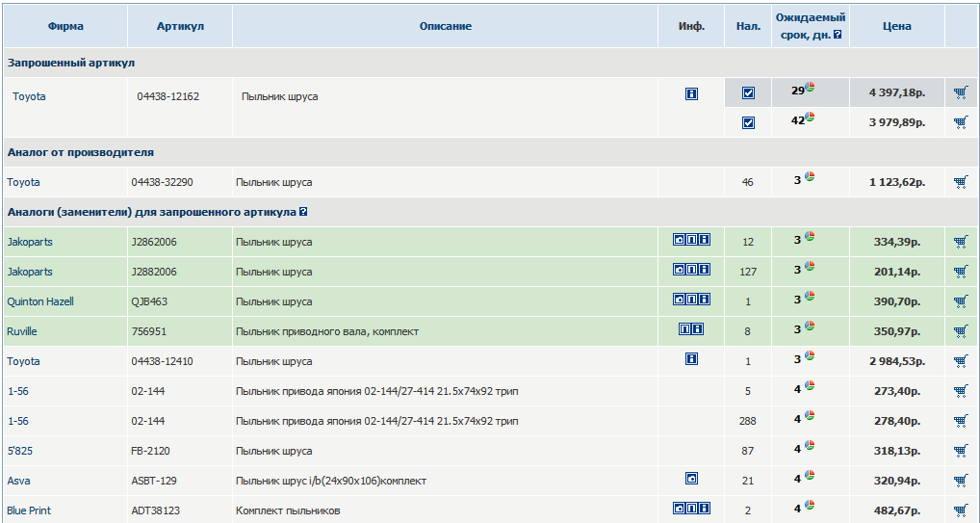Toggle availability checkbox for 29-day Toyota offer

tap(748, 93)
